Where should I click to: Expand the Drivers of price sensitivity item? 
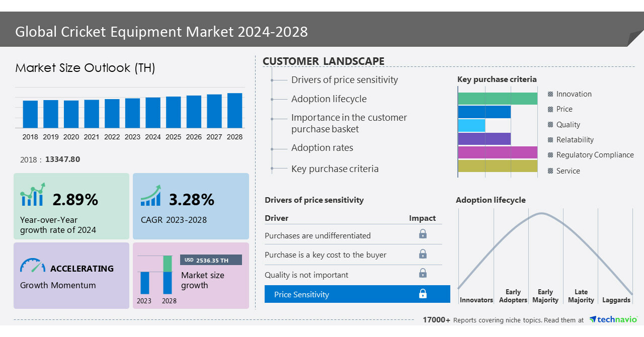344,79
